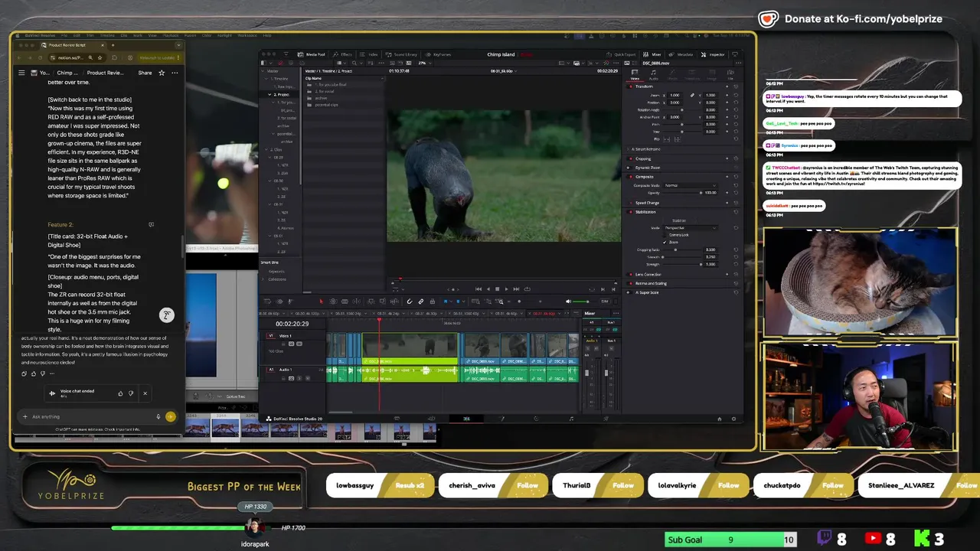This screenshot has width=980, height=551.
Task: Open the Stabilization Mode dropdown
Action: click(691, 228)
